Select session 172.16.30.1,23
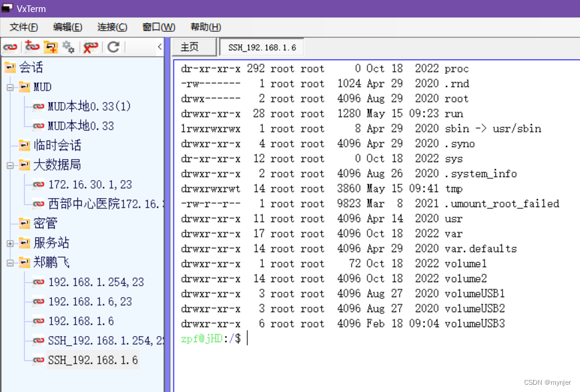This screenshot has height=392, width=580. click(90, 184)
